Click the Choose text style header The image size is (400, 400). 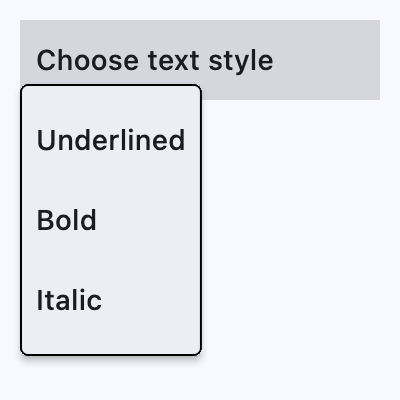(x=200, y=60)
